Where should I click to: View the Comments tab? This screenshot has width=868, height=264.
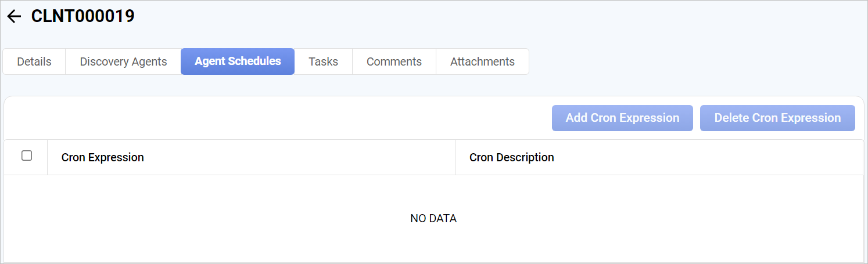point(394,62)
